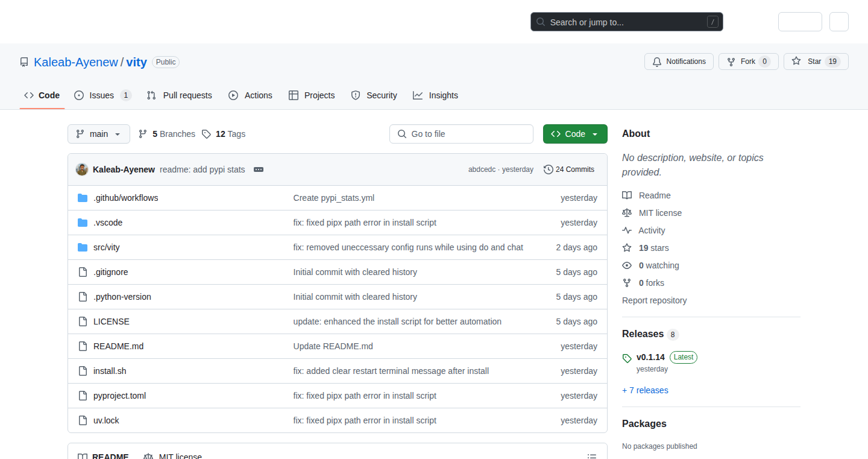This screenshot has height=459, width=868.
Task: Open the Kaleab-Ayenew owner link in the header
Action: tap(76, 62)
